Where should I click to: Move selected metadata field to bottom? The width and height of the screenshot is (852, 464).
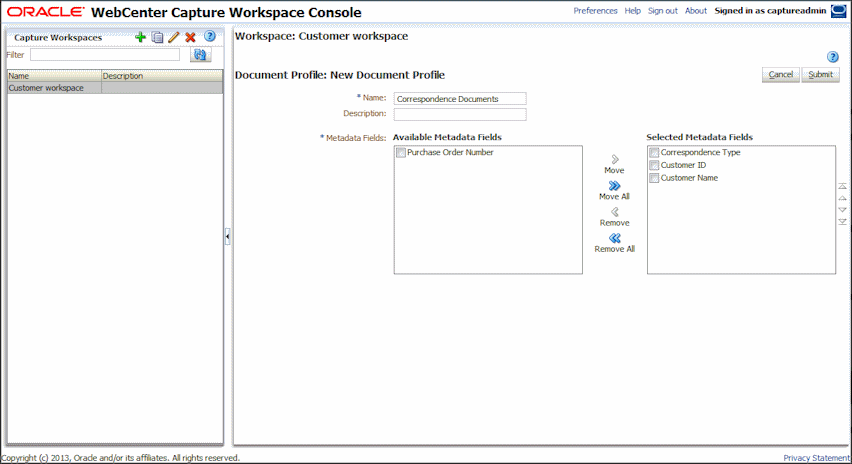tap(842, 222)
